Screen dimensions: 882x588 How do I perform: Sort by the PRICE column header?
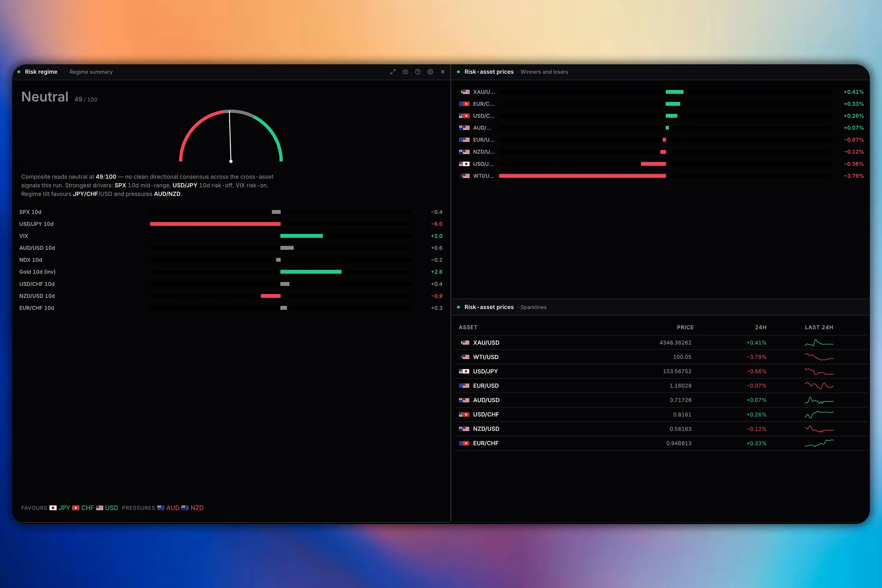tap(685, 327)
